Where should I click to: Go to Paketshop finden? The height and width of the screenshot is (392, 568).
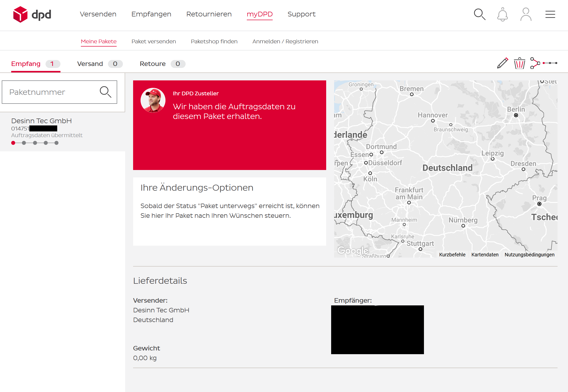[214, 41]
